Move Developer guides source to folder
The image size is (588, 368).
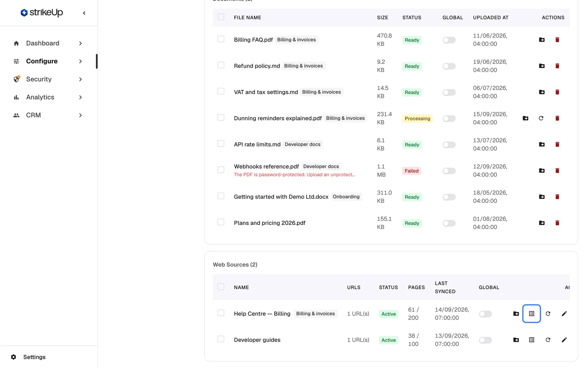[516, 340]
